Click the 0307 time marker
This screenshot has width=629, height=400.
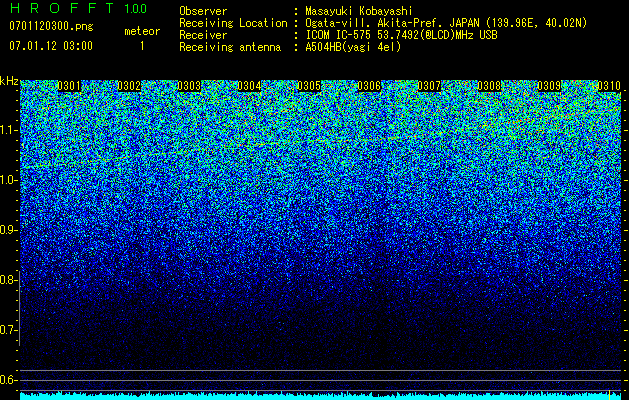[x=429, y=86]
